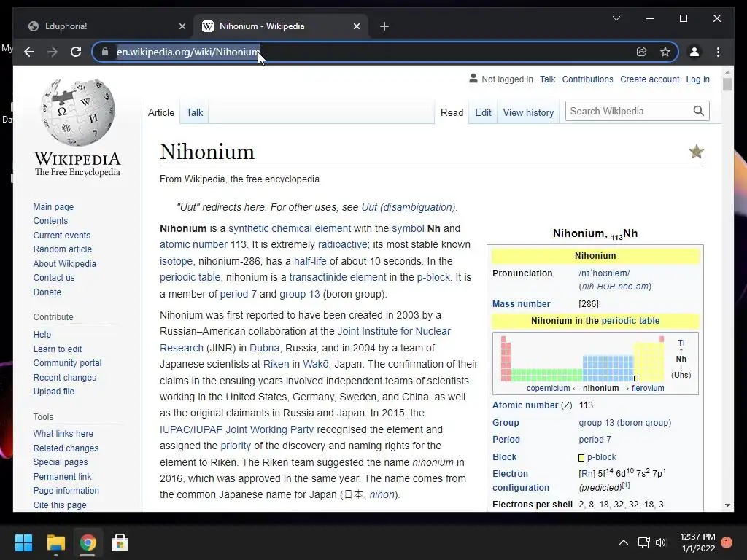Click the periodic table thumbnail image
This screenshot has width=747, height=560.
pyautogui.click(x=582, y=359)
